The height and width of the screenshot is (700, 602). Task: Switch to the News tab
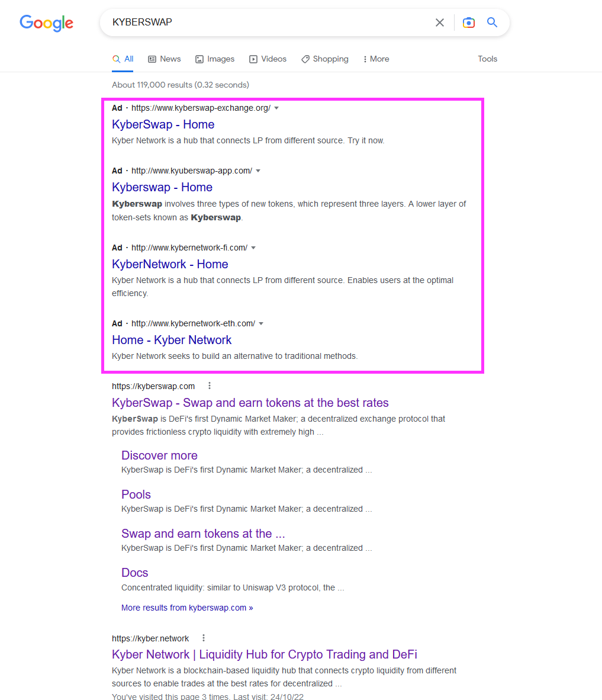(x=164, y=59)
